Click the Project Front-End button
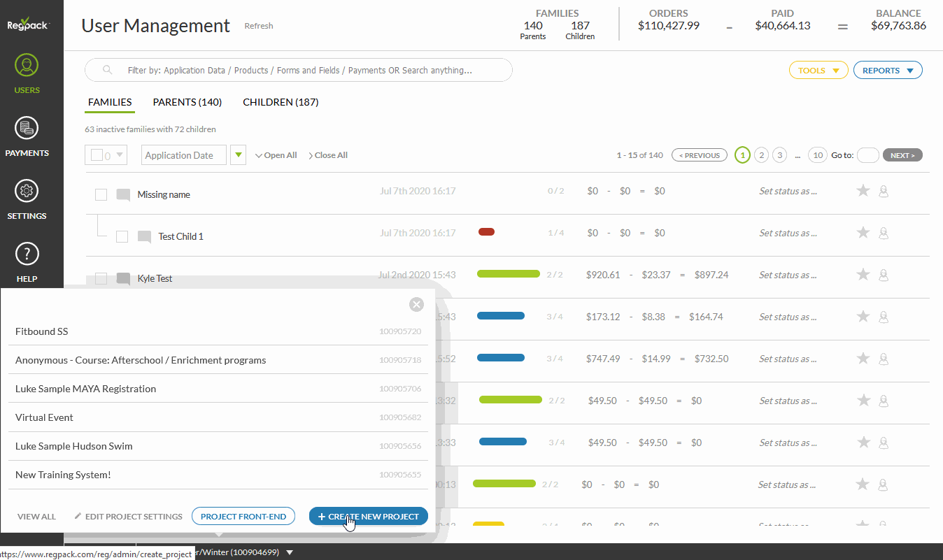The image size is (943, 560). pyautogui.click(x=243, y=517)
